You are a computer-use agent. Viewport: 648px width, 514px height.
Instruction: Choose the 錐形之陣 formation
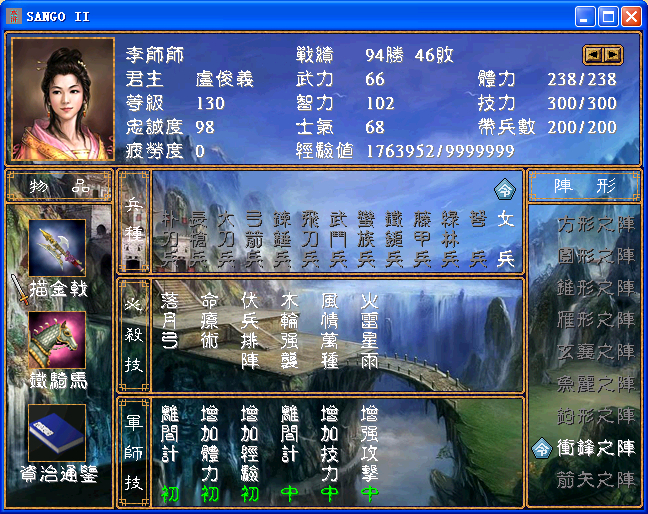coord(596,288)
